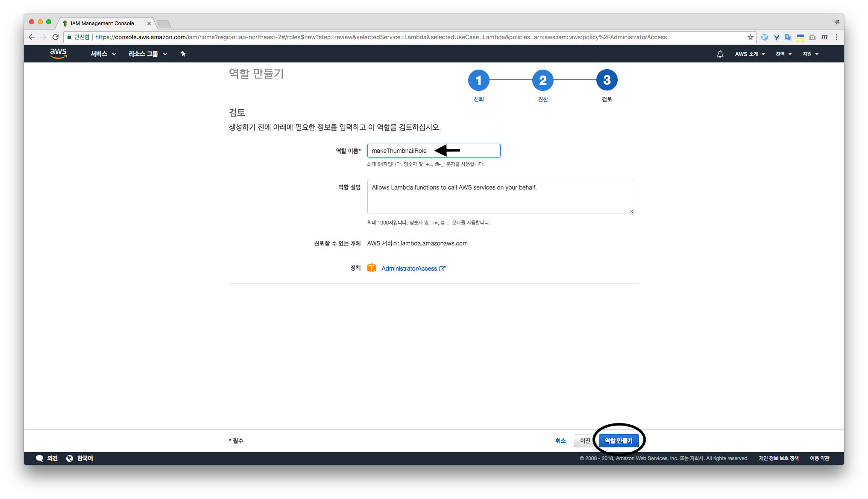Image resolution: width=868 pixels, height=499 pixels.
Task: Go to step 1 신뢰 circle
Action: pos(478,80)
